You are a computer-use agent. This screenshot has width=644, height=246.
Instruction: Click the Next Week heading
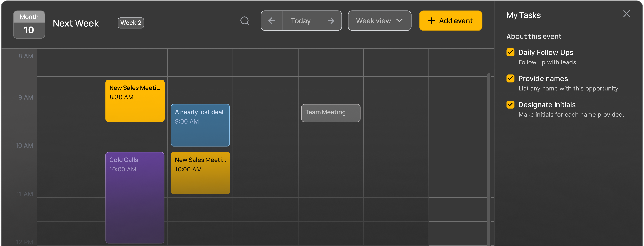click(x=76, y=23)
